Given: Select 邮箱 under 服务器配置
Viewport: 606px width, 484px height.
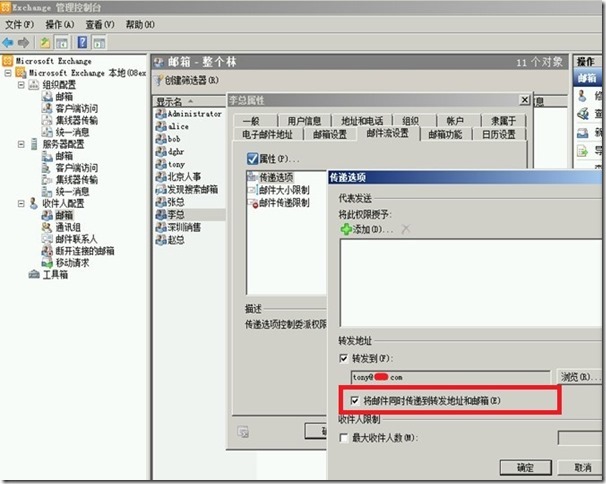Looking at the screenshot, I should click(57, 156).
